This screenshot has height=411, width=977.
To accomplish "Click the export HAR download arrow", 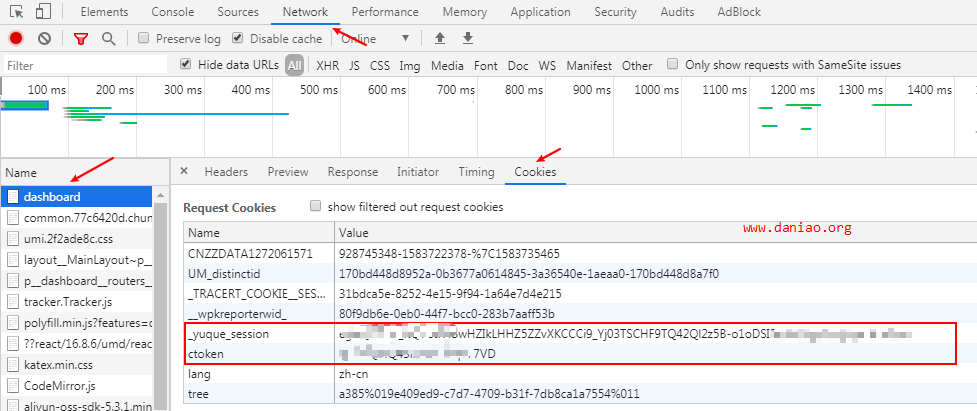I will (x=467, y=39).
